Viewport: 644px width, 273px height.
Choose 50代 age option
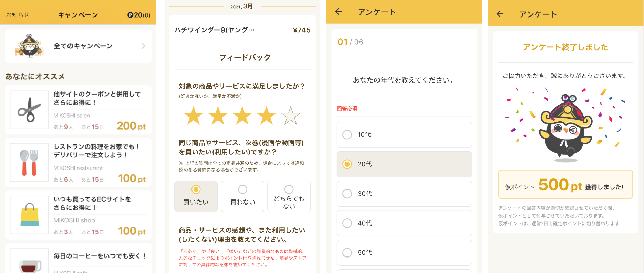pos(404,253)
